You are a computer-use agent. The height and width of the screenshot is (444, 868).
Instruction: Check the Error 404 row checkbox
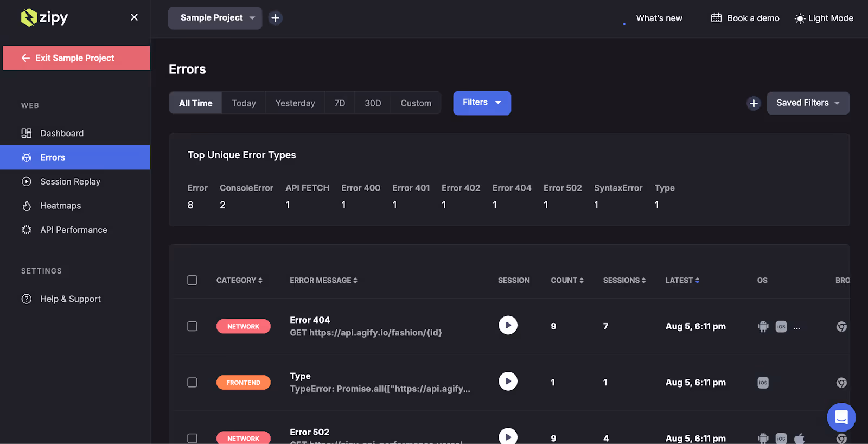[x=192, y=326]
